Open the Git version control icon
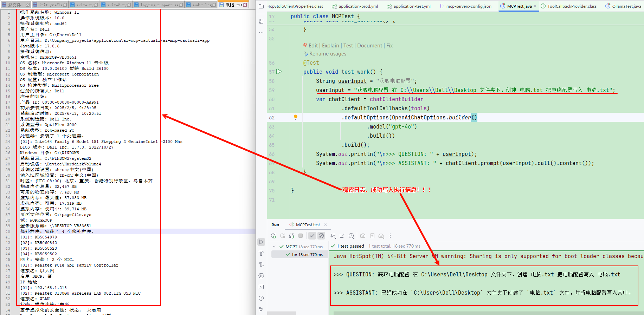 (261, 309)
